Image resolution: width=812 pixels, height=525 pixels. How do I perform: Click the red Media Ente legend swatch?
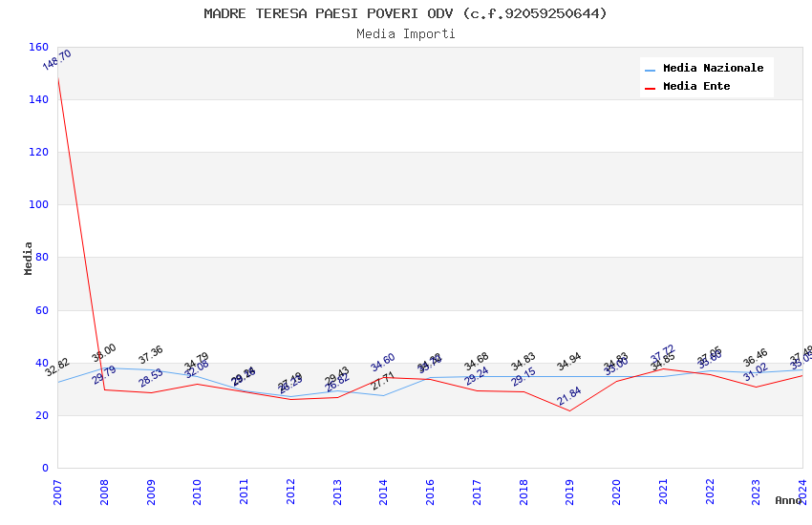tap(650, 88)
